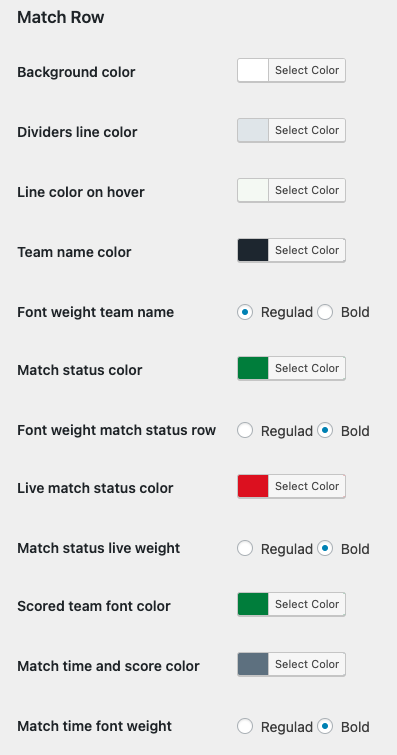Select Regulad for Font weight team name
Screen dimensions: 397x755
[x=245, y=312]
